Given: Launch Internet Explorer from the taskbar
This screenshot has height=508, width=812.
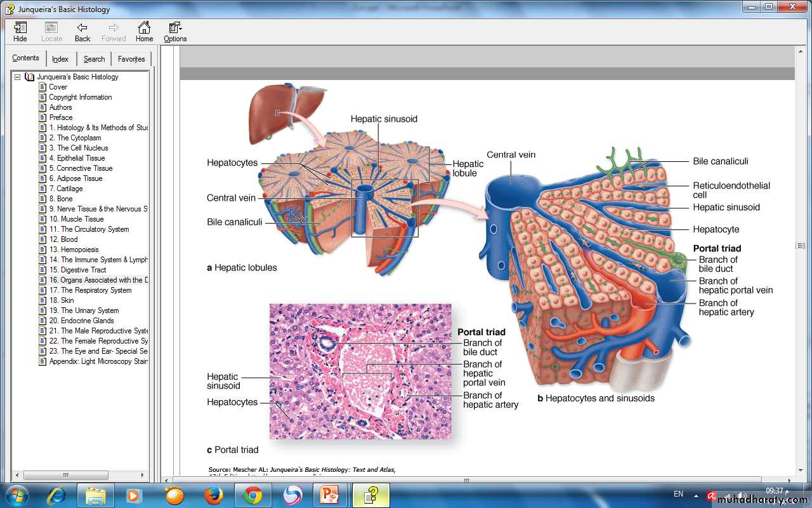Looking at the screenshot, I should point(56,495).
